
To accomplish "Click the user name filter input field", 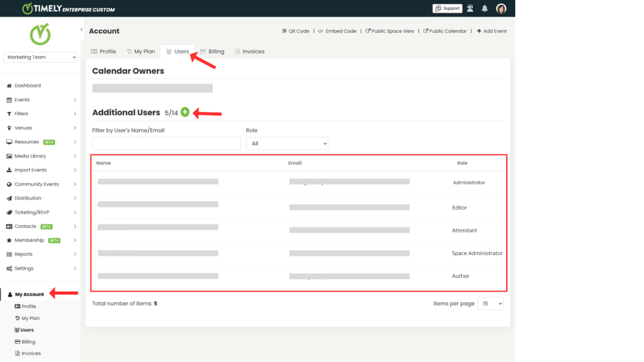I will pyautogui.click(x=165, y=143).
